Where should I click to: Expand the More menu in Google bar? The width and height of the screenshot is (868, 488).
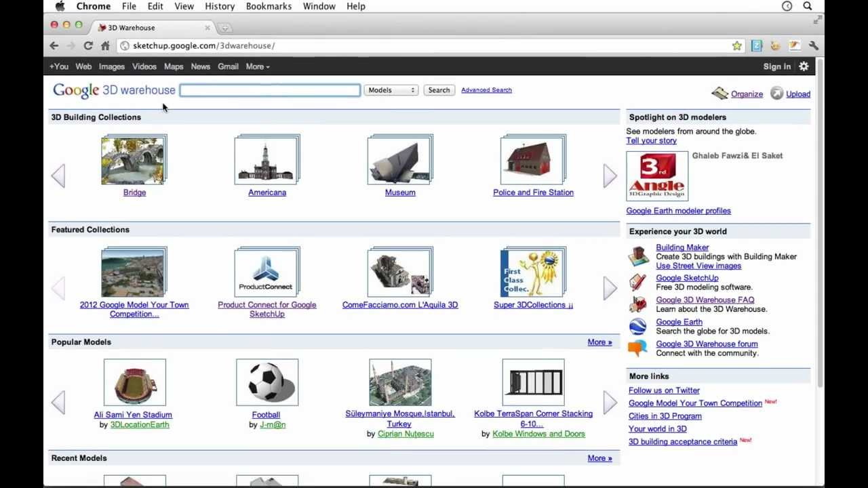click(258, 66)
